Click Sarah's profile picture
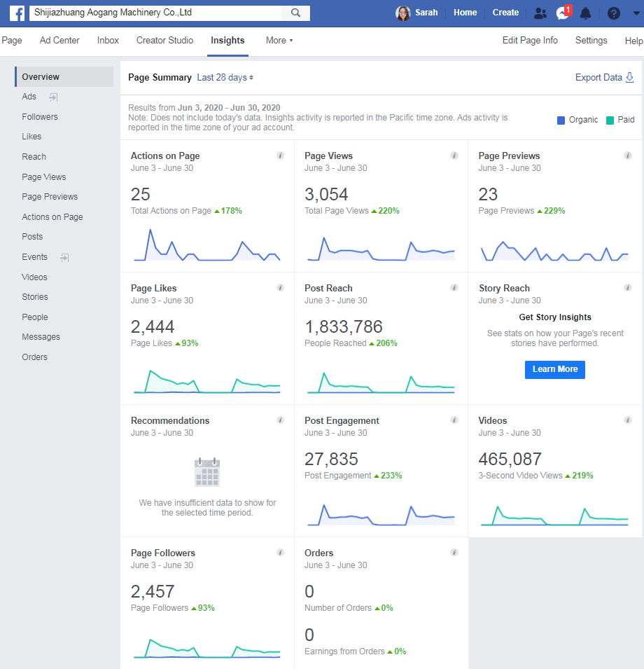The width and height of the screenshot is (644, 669). click(402, 13)
